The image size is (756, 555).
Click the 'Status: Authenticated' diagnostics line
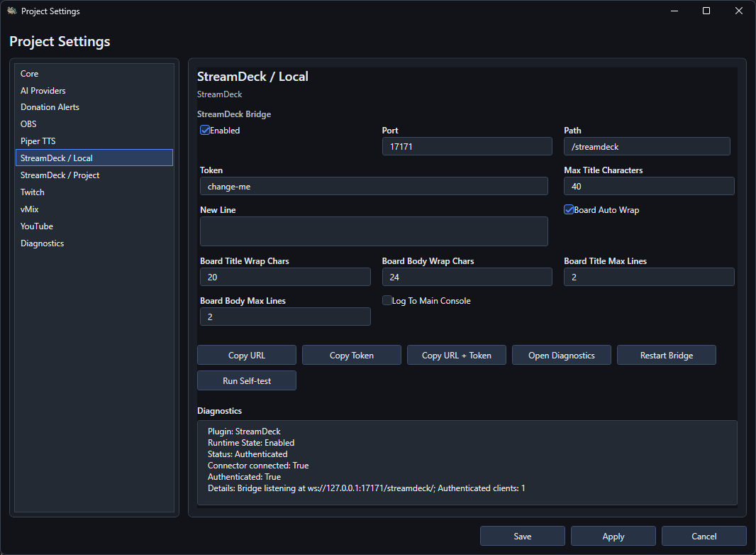coord(248,454)
